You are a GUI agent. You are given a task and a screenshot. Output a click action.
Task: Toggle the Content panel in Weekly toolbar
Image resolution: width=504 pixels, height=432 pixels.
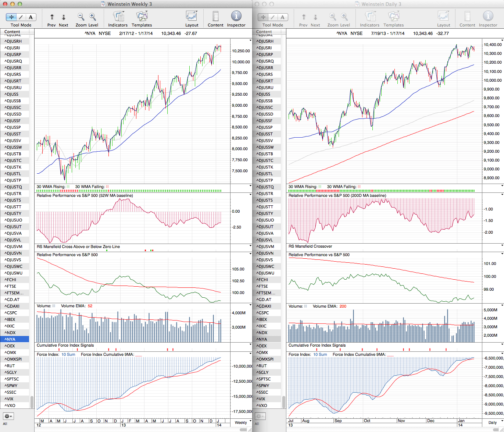tap(215, 17)
